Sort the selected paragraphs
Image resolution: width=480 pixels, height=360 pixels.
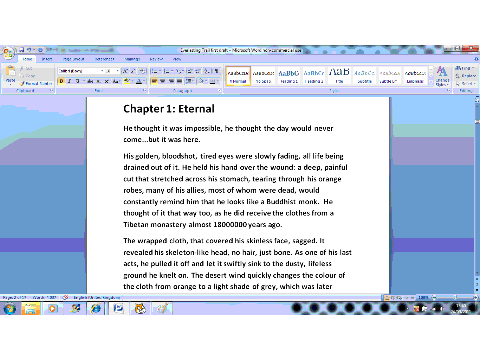point(208,71)
